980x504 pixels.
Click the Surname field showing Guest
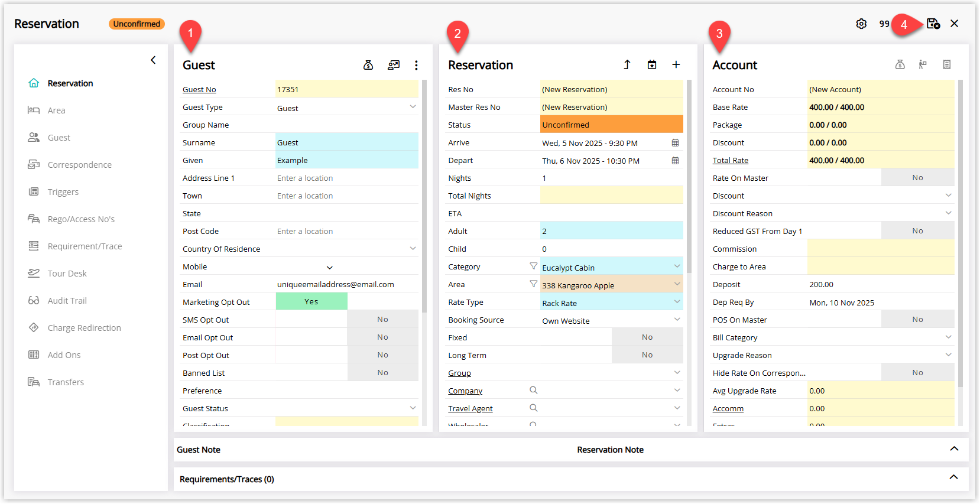point(347,142)
